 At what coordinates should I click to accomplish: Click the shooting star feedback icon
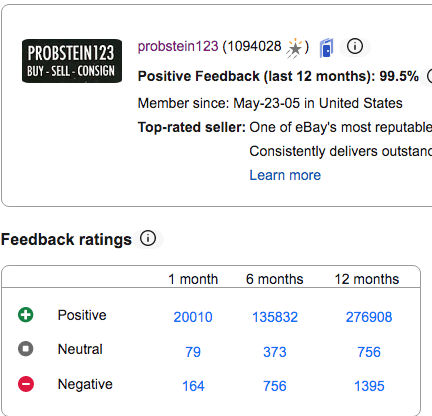[294, 49]
